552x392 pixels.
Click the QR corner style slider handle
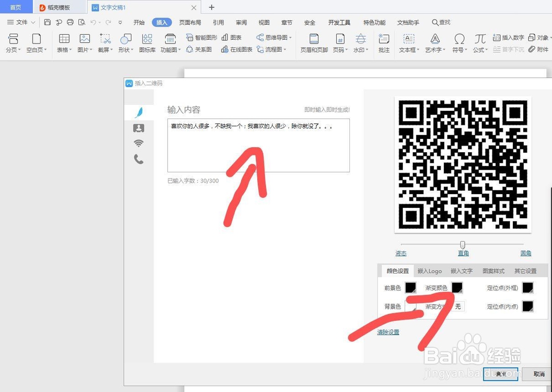[x=463, y=245]
